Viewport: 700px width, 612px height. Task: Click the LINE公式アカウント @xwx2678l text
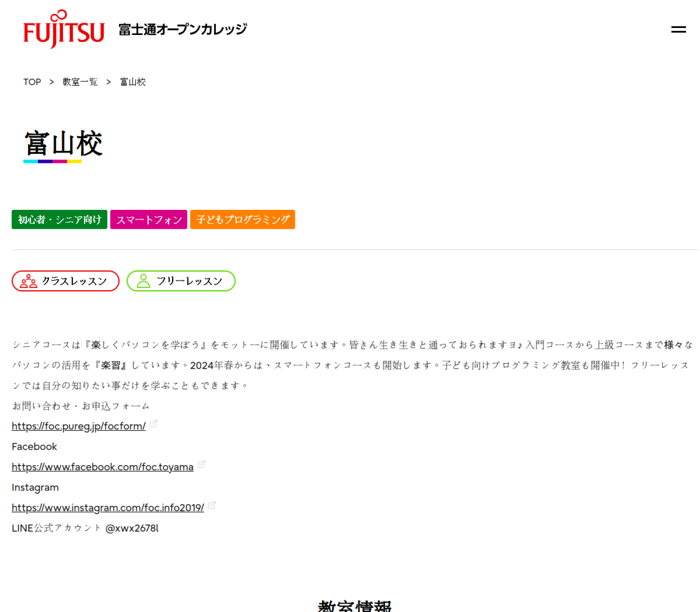click(85, 528)
